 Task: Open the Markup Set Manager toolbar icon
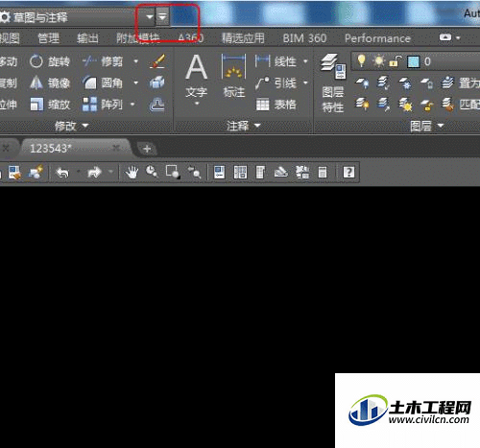tap(302, 173)
